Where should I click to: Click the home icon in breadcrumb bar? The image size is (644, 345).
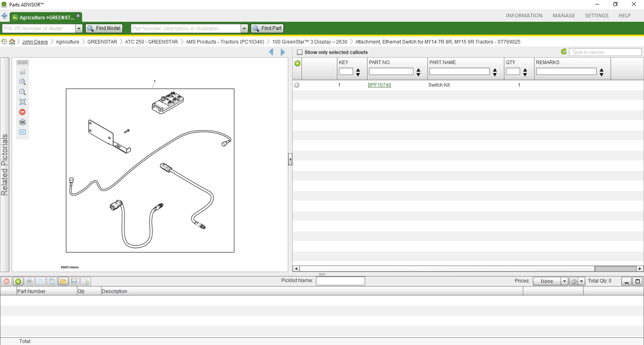coord(12,42)
